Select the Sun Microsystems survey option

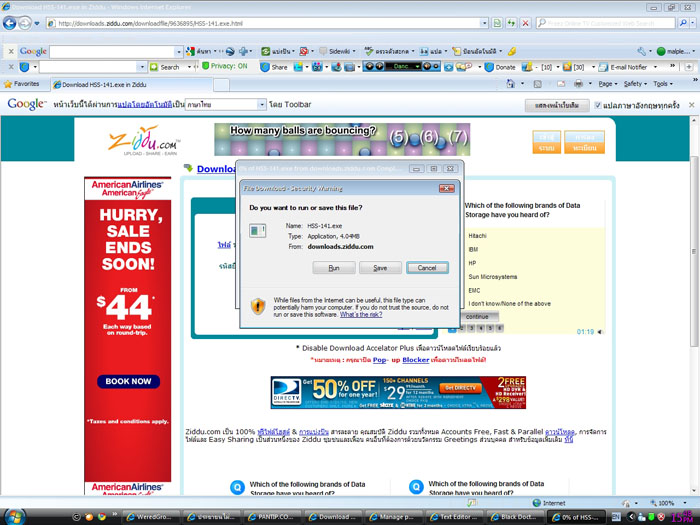click(492, 277)
